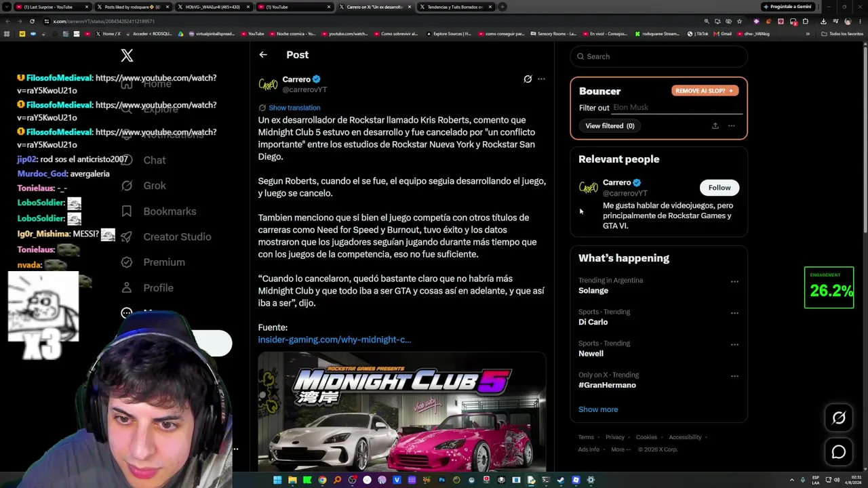Open Carrero's avatar in Relevant people
Screen dimensions: 868x488
pyautogui.click(x=589, y=188)
